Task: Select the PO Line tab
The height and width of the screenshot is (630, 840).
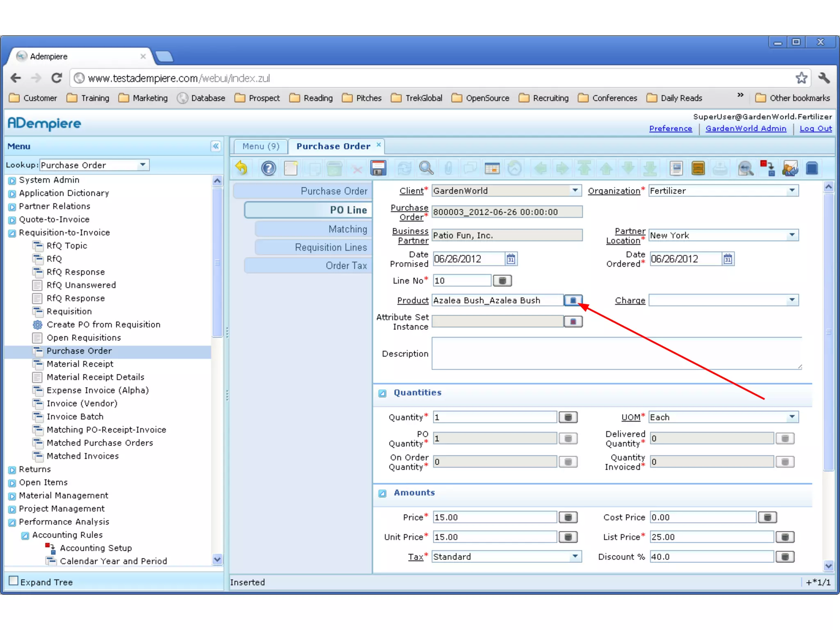Action: click(x=308, y=210)
